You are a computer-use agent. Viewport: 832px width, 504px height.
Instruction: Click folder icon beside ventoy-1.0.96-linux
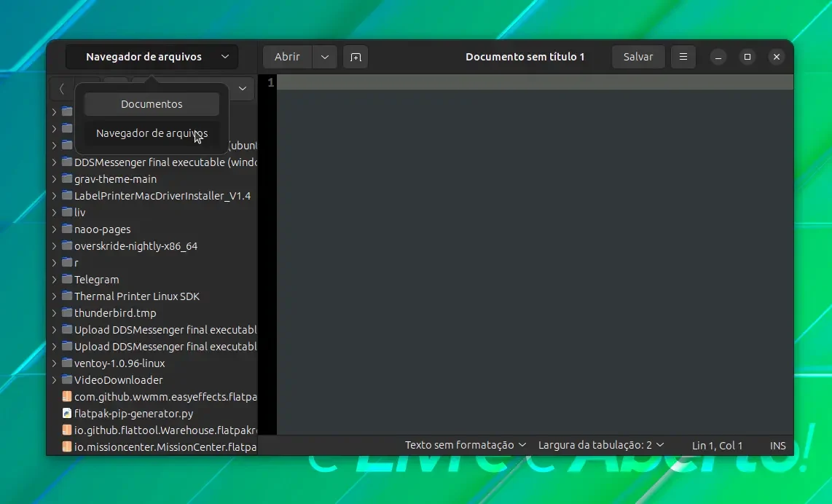click(67, 363)
